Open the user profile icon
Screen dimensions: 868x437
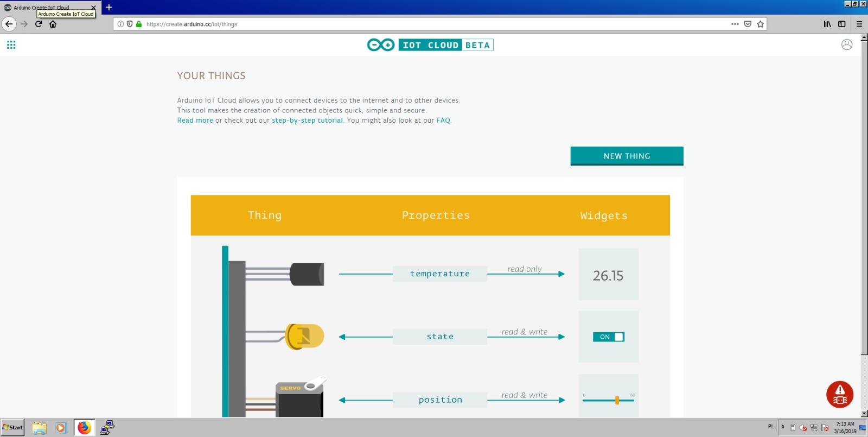coord(847,45)
